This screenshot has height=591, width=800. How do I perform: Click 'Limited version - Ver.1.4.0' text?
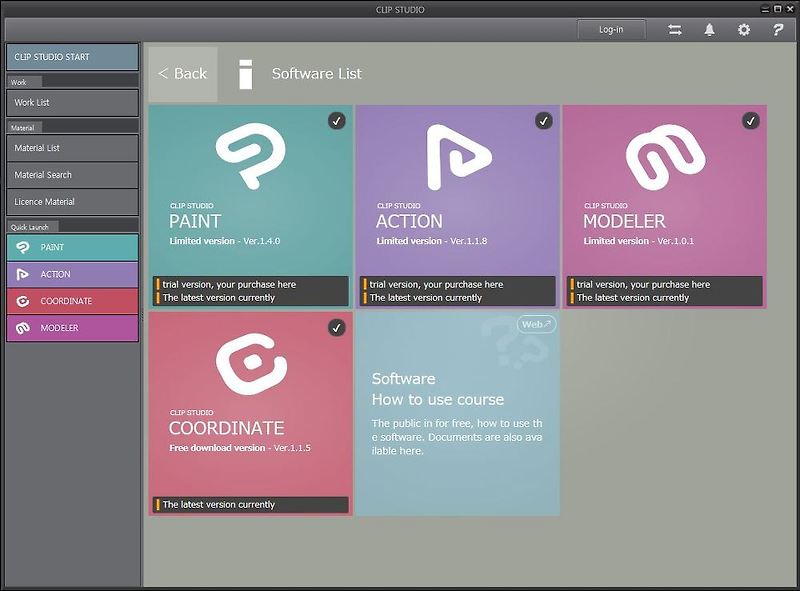[x=224, y=241]
